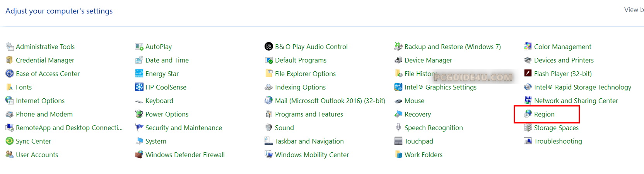This screenshot has height=174, width=644.
Task: Launch Troubleshooting
Action: pos(557,141)
